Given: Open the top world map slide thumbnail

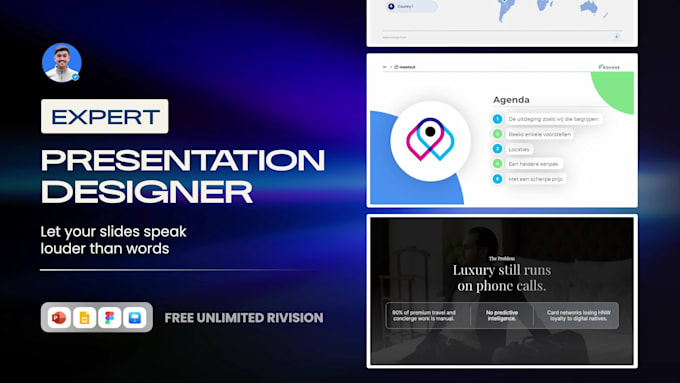Looking at the screenshot, I should (502, 23).
